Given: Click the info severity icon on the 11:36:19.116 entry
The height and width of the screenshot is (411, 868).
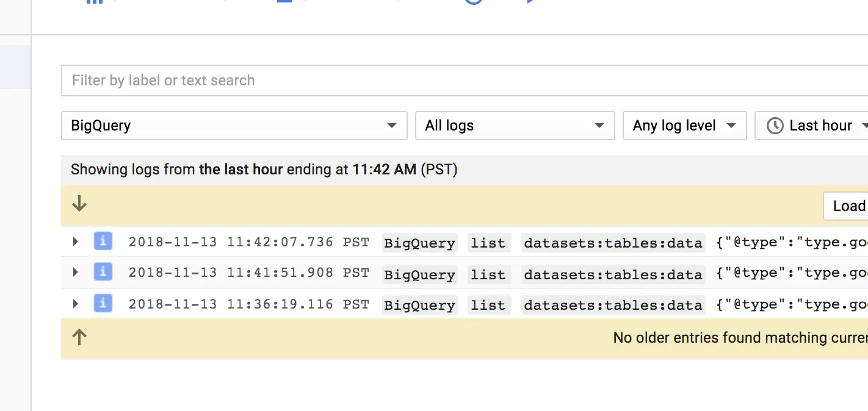Looking at the screenshot, I should coord(103,303).
